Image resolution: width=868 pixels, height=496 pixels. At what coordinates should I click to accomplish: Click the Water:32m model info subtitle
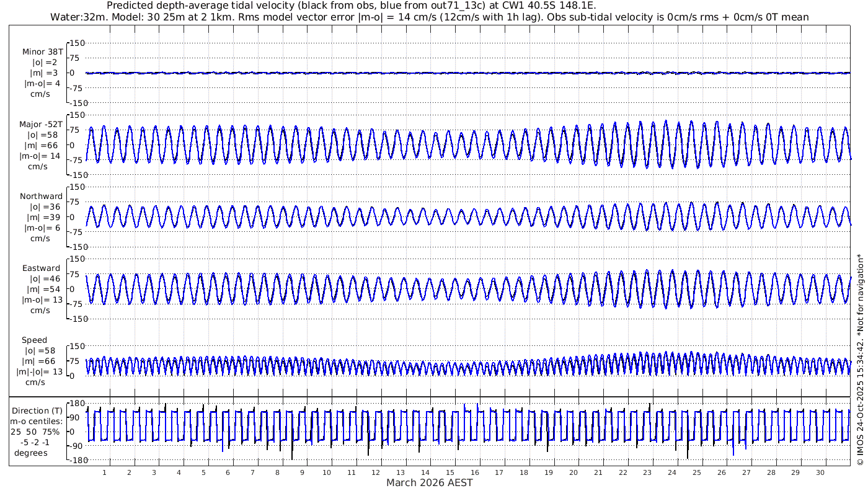430,17
